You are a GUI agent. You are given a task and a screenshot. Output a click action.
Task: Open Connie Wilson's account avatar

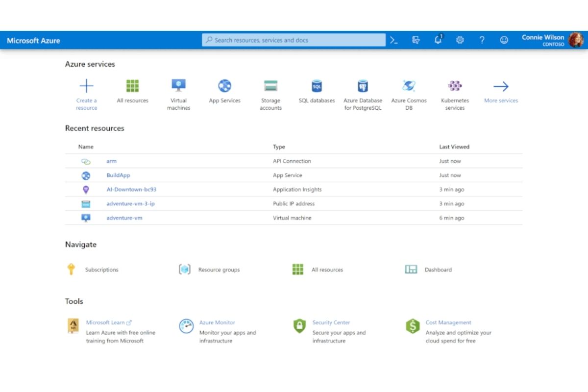[576, 40]
